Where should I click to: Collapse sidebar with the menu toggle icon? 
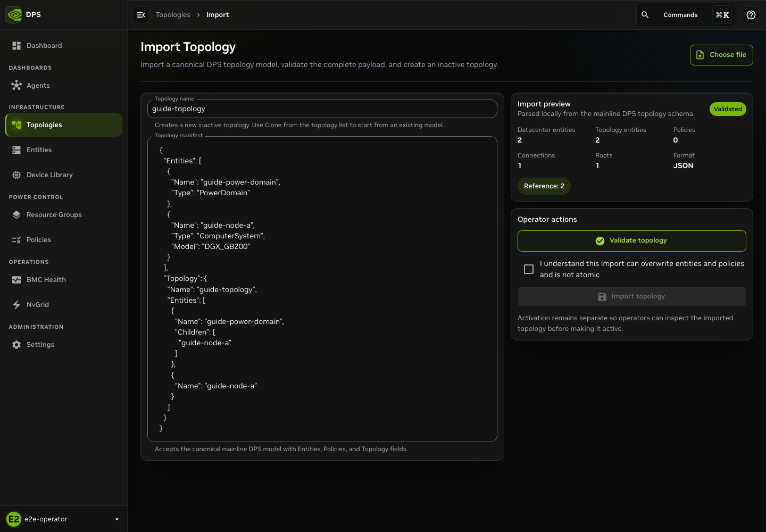point(141,15)
